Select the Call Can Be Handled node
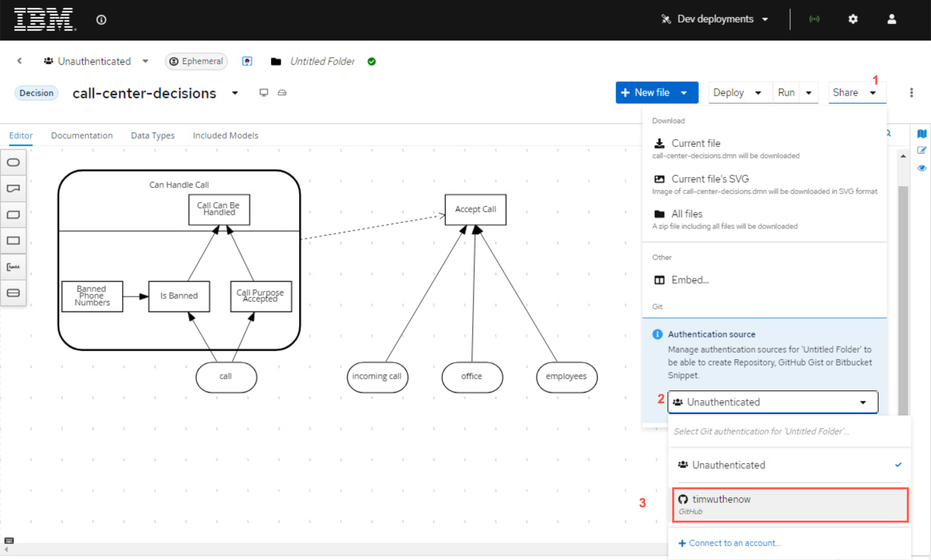This screenshot has width=931, height=560. 219,209
